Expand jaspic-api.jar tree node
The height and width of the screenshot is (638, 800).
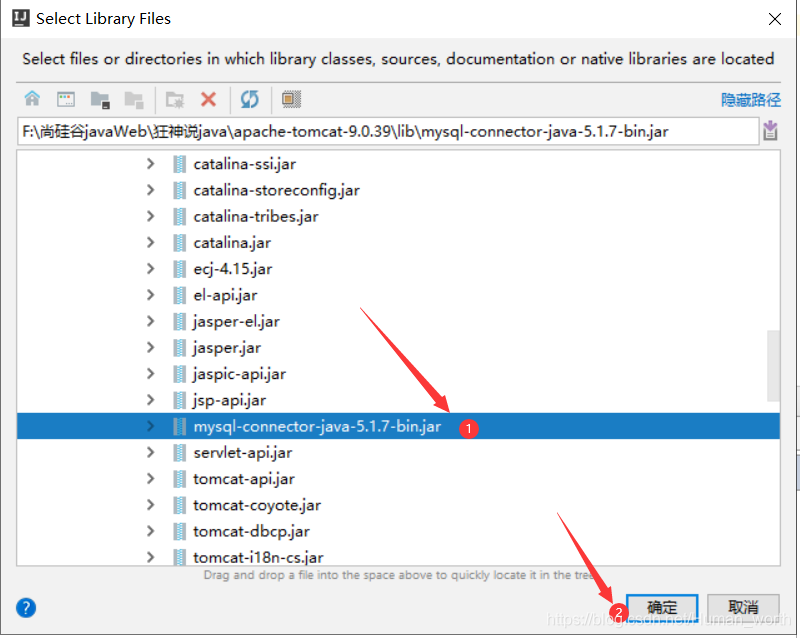pyautogui.click(x=151, y=374)
